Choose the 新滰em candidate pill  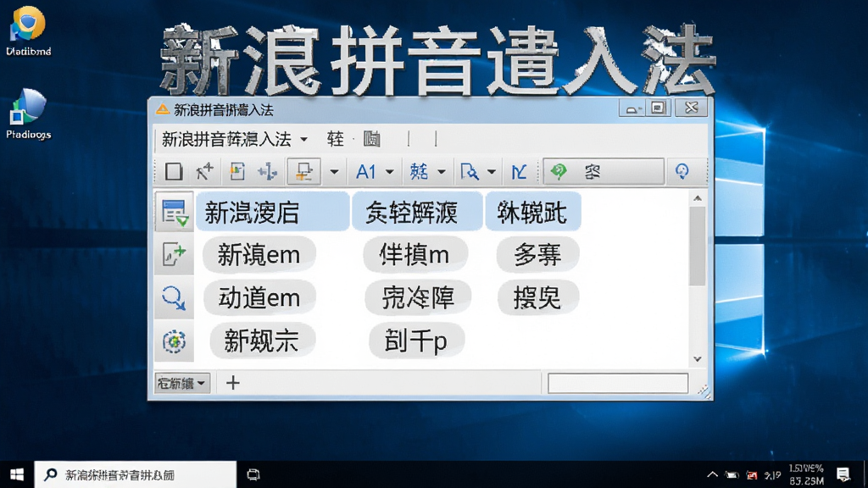[x=259, y=254]
